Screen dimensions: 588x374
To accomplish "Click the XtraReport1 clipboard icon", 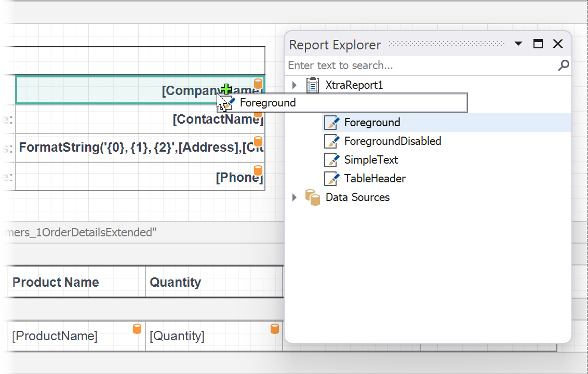I will point(313,85).
